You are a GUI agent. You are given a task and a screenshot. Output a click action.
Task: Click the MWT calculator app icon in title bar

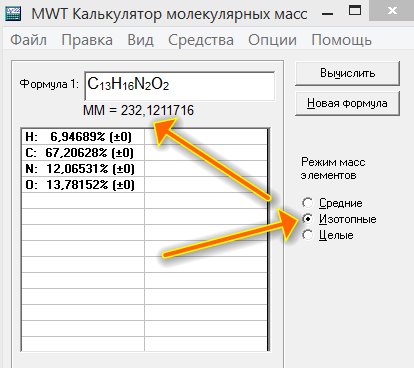pos(12,14)
